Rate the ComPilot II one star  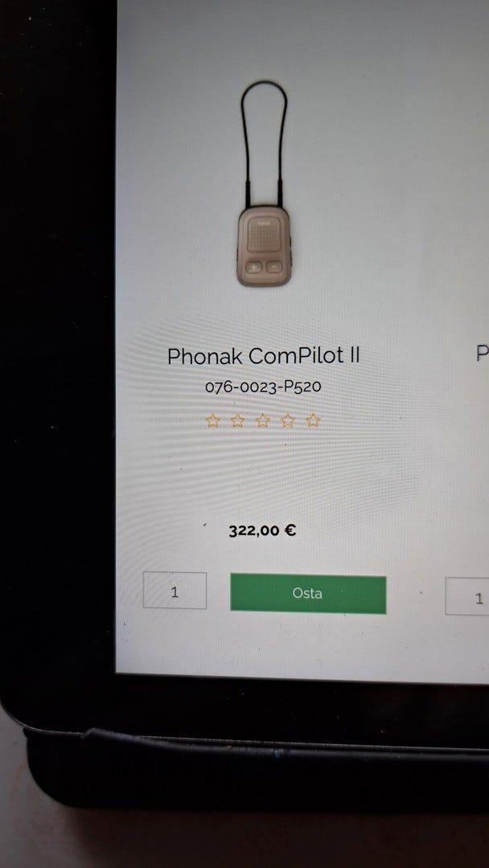212,420
